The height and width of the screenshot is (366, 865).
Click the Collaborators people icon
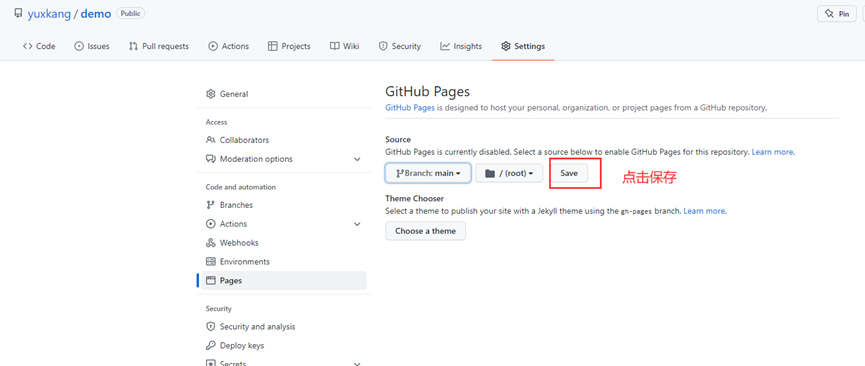pyautogui.click(x=210, y=140)
